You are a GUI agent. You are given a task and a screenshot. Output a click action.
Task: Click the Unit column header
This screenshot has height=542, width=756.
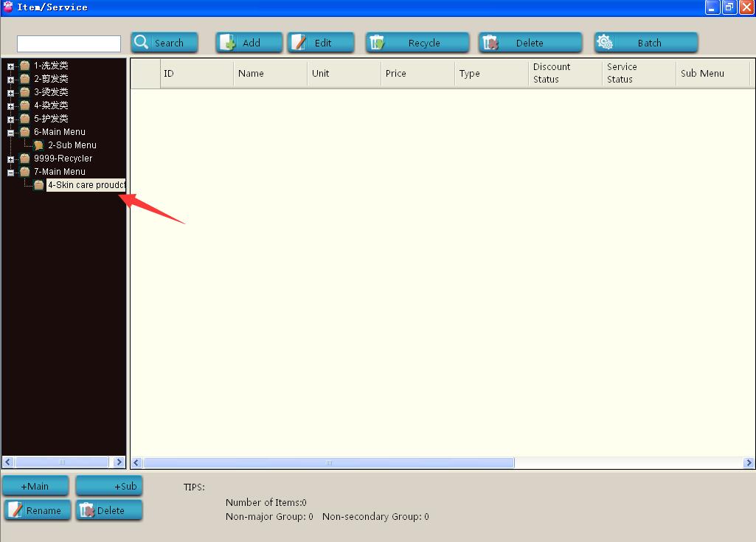click(x=344, y=73)
